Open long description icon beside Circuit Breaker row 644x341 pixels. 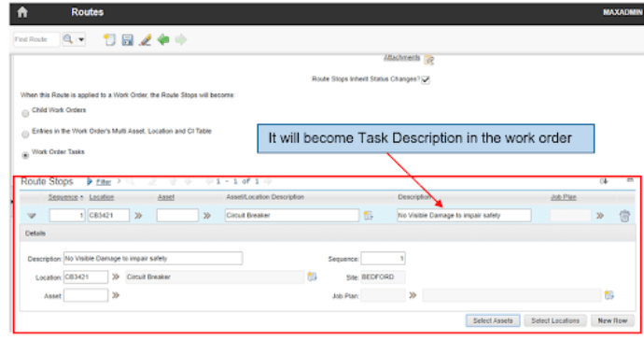pyautogui.click(x=368, y=216)
